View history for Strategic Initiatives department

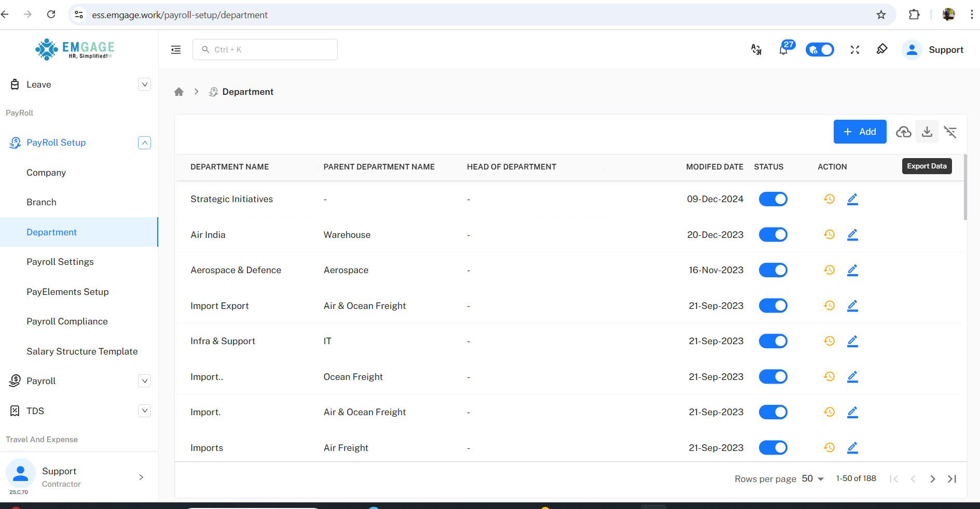[829, 199]
